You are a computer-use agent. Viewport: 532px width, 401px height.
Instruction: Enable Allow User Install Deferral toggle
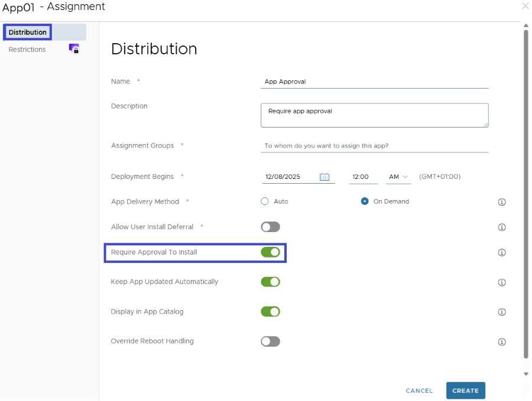pos(270,227)
